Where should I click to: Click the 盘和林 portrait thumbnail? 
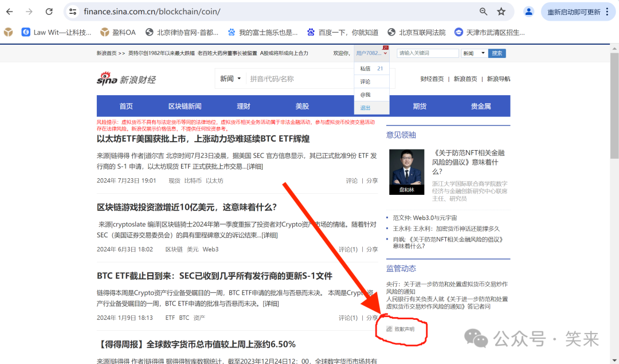406,172
